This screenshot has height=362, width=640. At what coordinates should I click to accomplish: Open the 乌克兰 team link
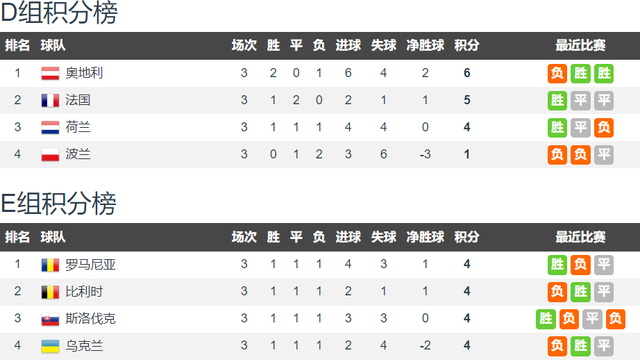pyautogui.click(x=84, y=346)
